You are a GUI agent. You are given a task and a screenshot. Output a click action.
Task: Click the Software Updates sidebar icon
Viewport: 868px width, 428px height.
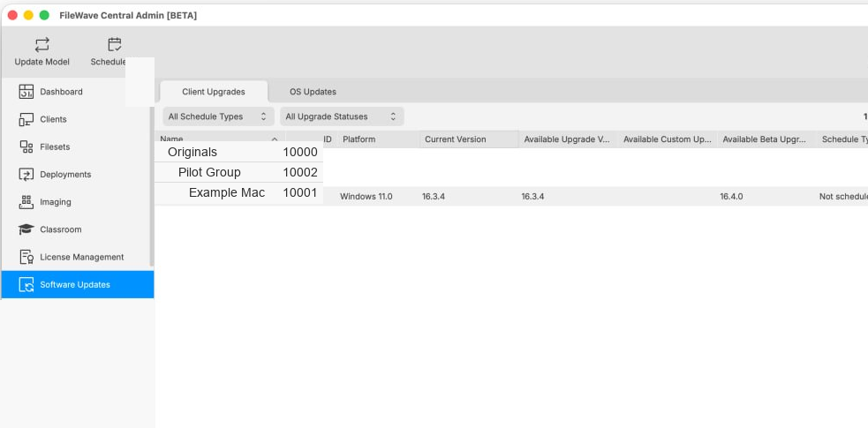tap(26, 285)
